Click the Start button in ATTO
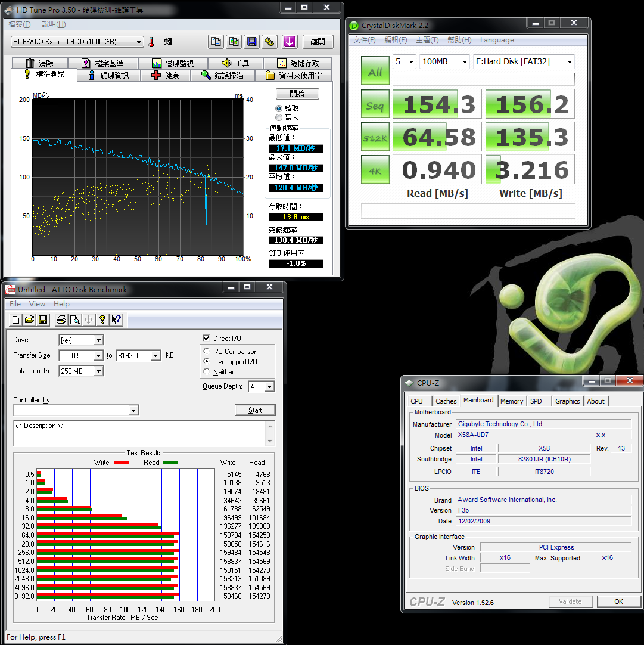 [x=255, y=410]
